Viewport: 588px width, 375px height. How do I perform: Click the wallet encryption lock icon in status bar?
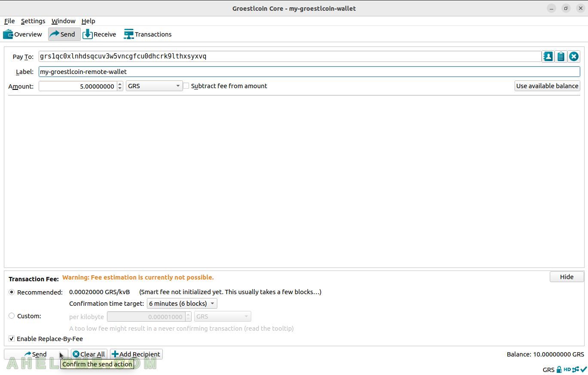(x=559, y=369)
